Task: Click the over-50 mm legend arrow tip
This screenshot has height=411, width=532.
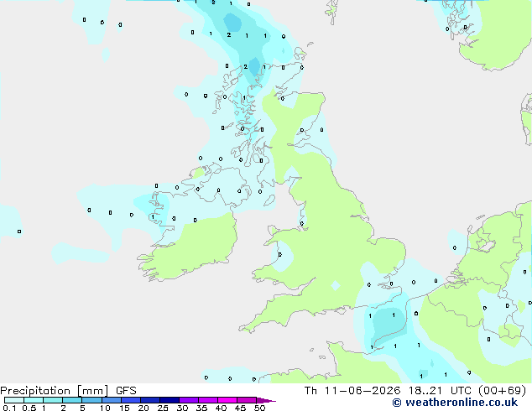Action: 266,400
